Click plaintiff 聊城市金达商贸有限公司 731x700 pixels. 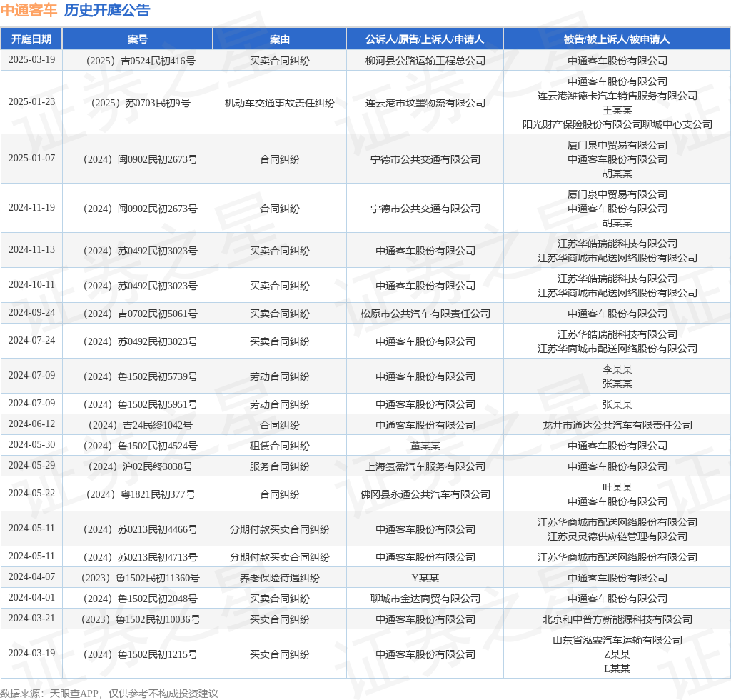[425, 599]
